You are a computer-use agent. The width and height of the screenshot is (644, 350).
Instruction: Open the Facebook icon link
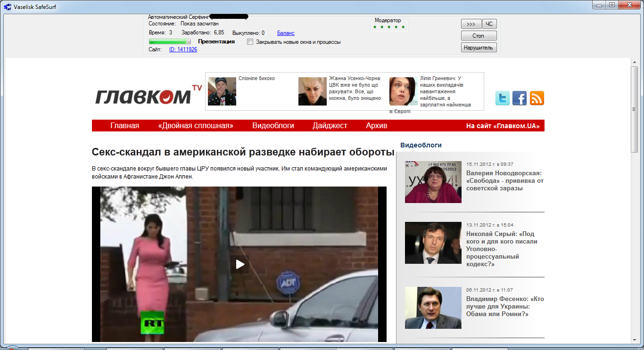pyautogui.click(x=520, y=98)
